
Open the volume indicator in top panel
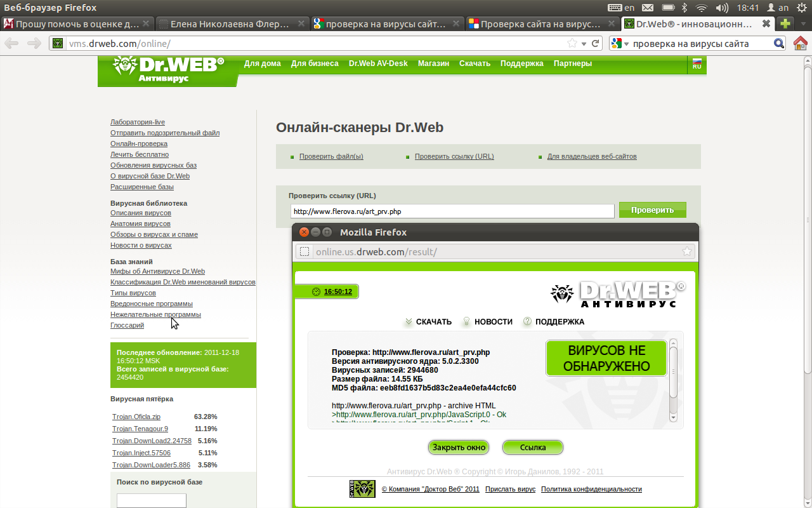721,8
